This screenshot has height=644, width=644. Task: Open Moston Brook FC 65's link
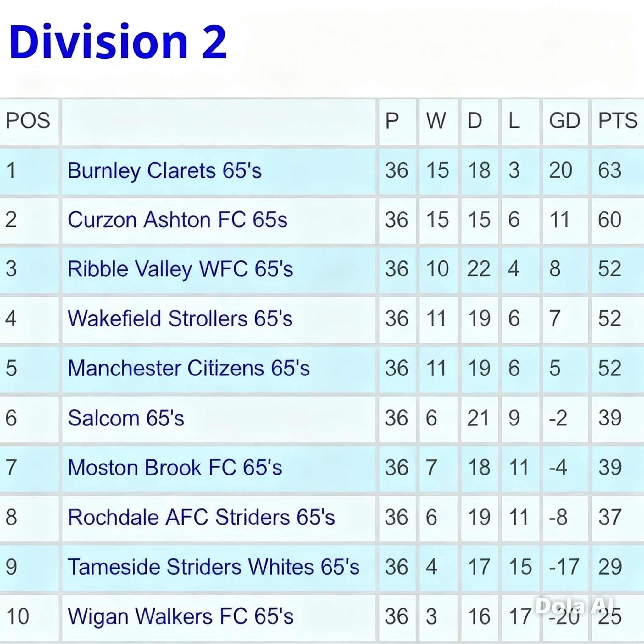175,467
